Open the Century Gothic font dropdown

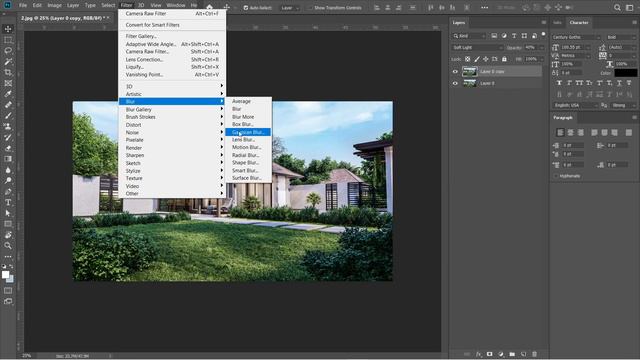pos(576,37)
